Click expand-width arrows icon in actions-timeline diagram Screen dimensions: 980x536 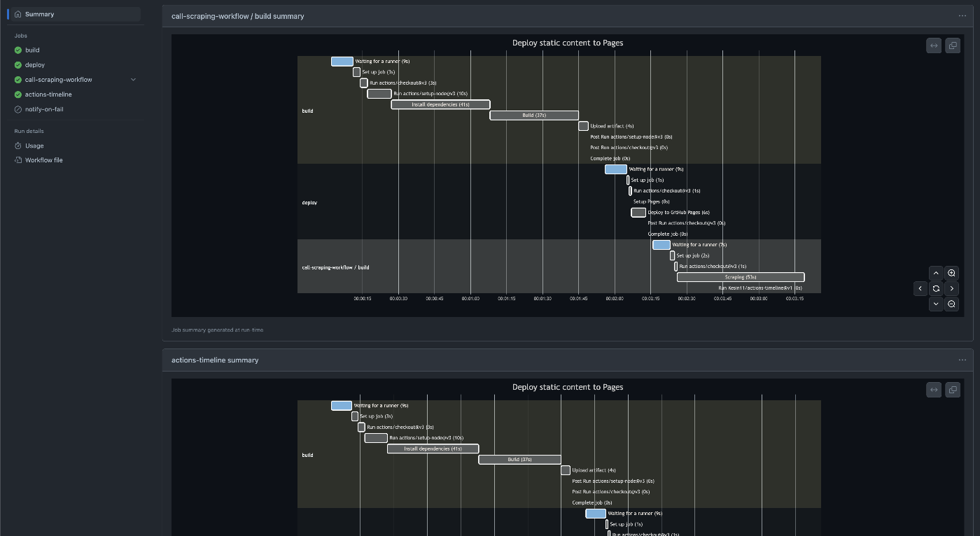coord(934,390)
